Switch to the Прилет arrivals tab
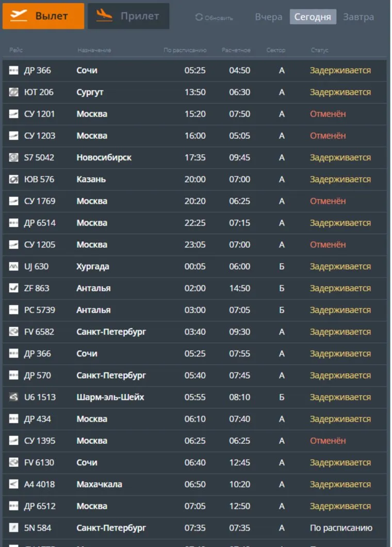 point(128,16)
